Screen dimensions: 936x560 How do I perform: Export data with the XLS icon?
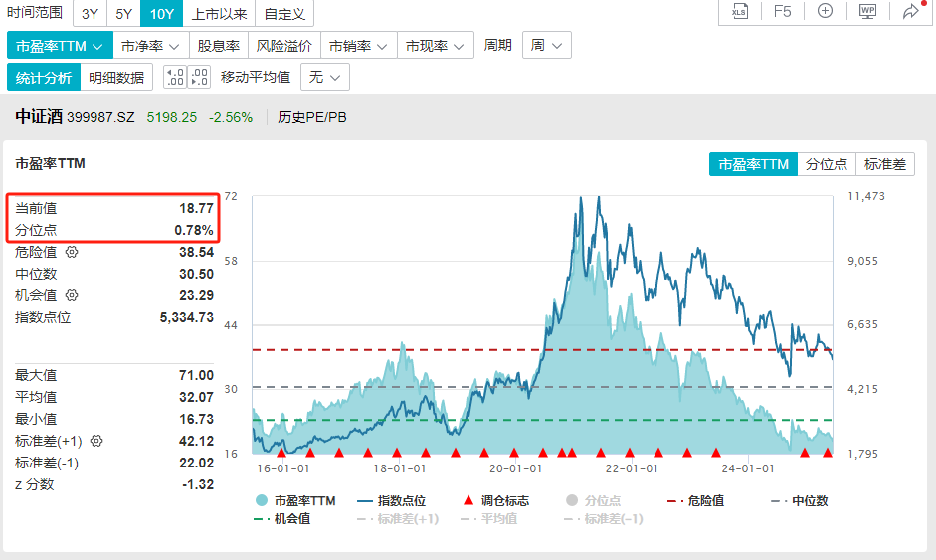click(x=739, y=11)
